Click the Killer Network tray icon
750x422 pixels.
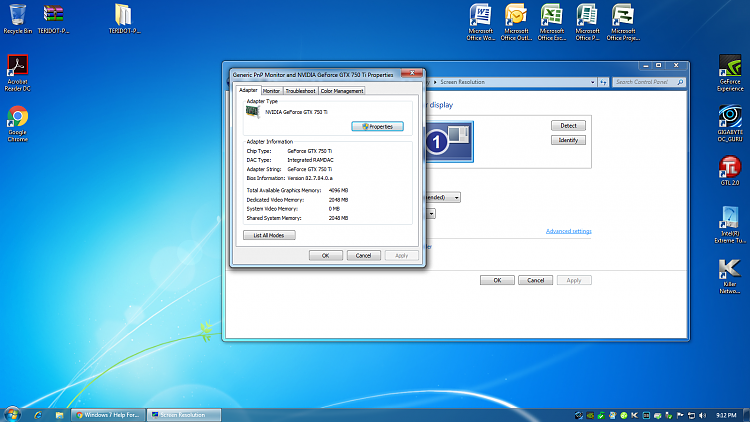(635, 415)
